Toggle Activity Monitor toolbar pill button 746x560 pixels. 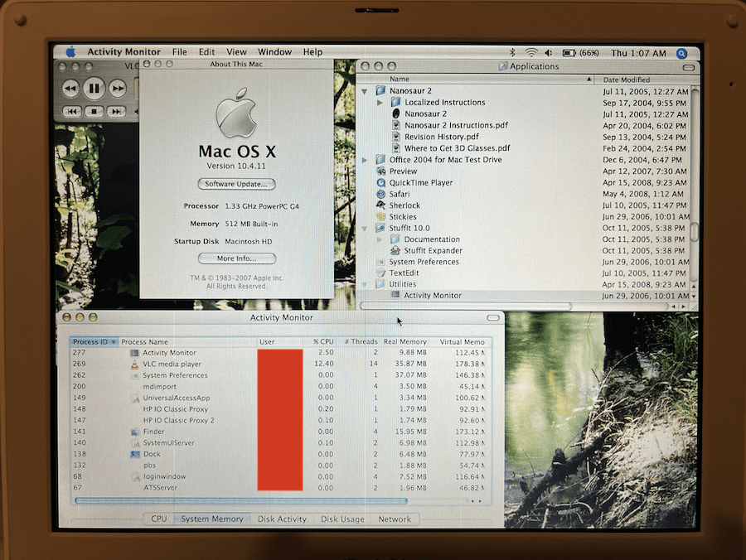tap(493, 317)
